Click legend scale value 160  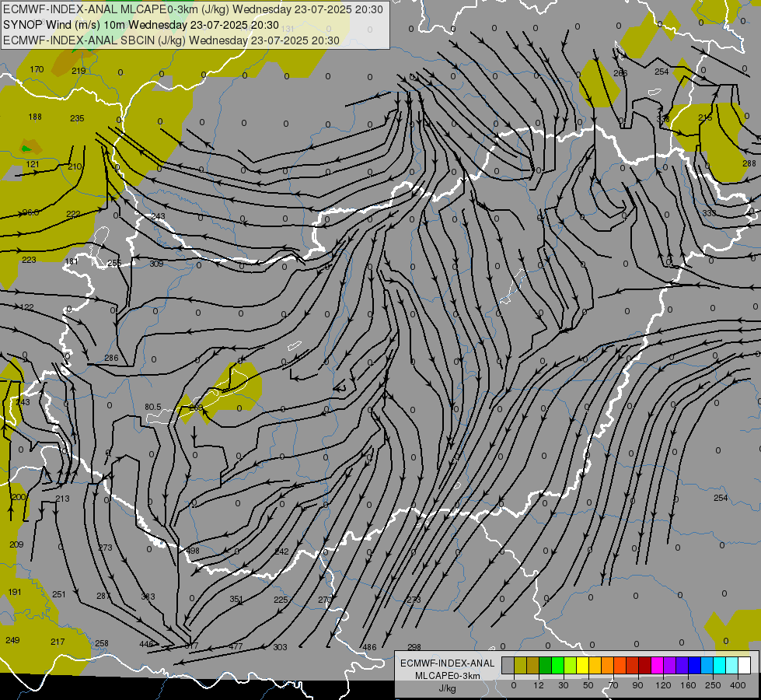[x=688, y=685]
